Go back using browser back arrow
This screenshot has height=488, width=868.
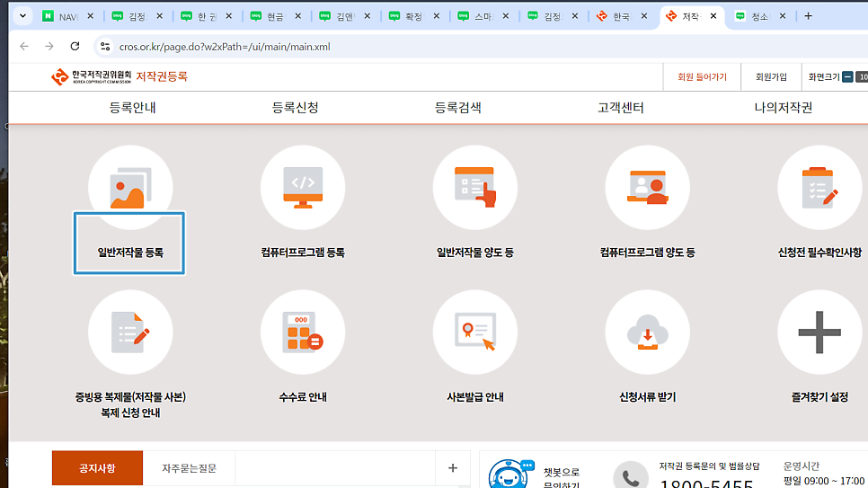click(x=23, y=47)
